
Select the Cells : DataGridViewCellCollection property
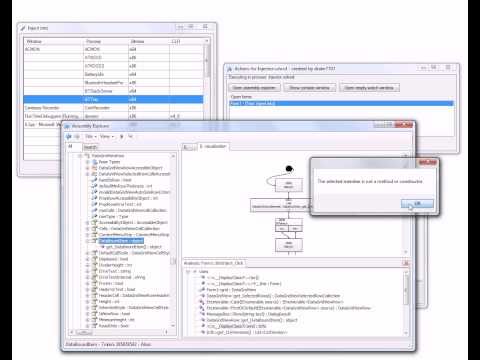coord(129,229)
